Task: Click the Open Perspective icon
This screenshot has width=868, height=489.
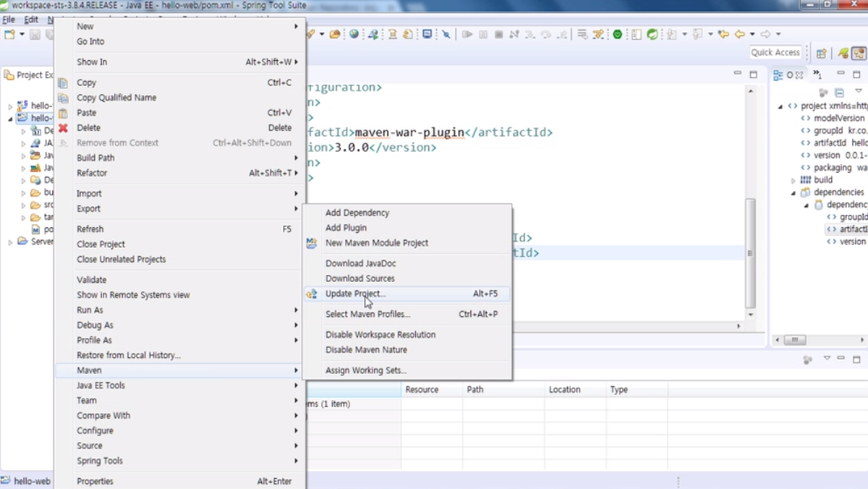Action: point(822,53)
